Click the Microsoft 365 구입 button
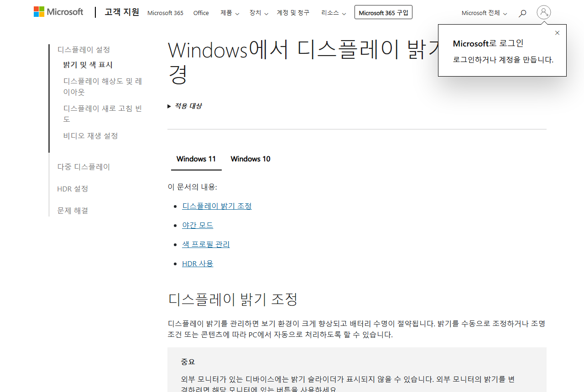This screenshot has height=392, width=584. click(383, 12)
